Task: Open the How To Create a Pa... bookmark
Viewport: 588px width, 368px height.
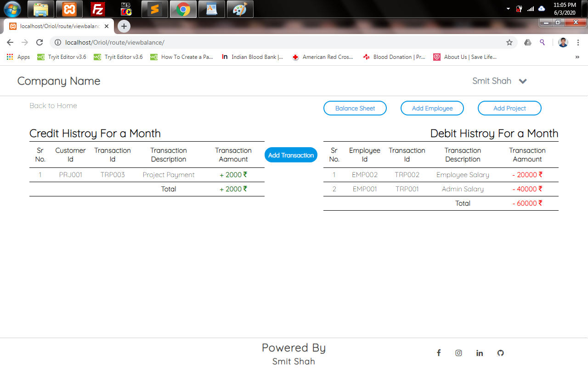Action: click(x=182, y=57)
